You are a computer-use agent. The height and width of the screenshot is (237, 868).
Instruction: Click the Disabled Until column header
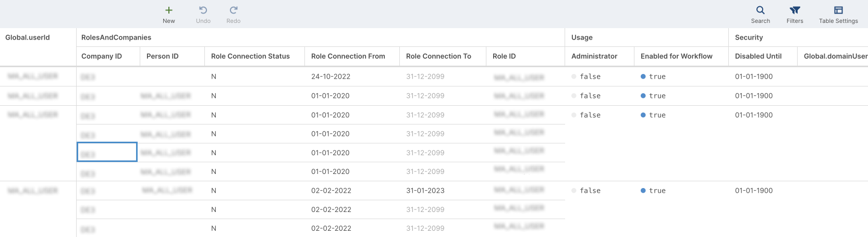tap(758, 56)
